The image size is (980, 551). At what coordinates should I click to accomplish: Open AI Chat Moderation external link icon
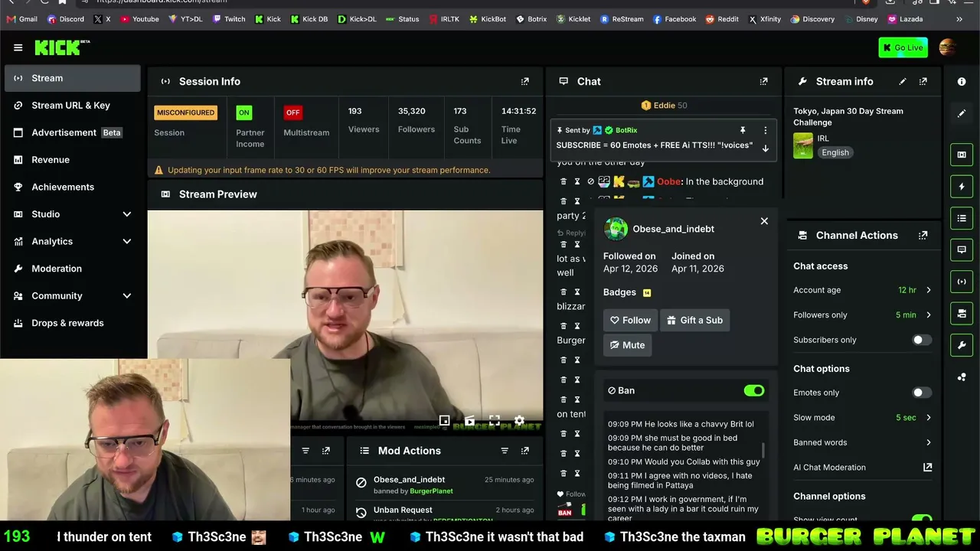928,467
